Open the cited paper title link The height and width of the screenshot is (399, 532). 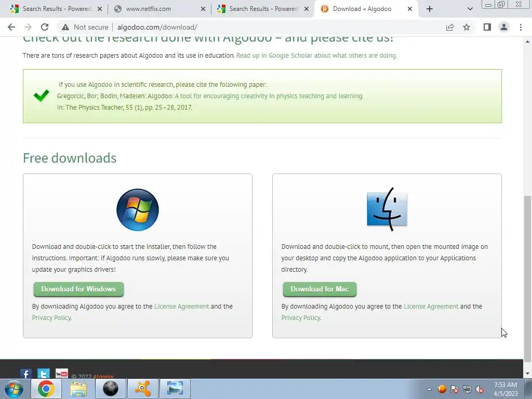click(x=269, y=96)
